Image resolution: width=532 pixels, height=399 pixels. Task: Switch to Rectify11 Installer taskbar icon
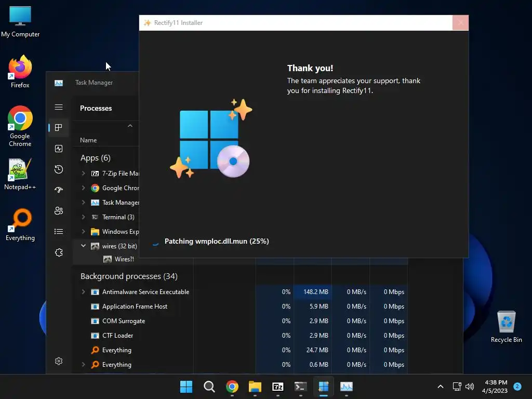(323, 387)
